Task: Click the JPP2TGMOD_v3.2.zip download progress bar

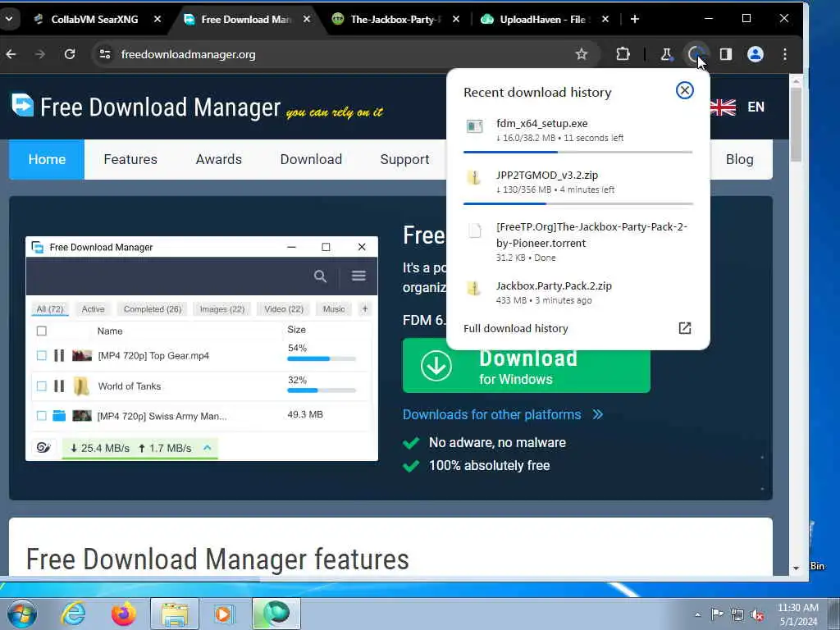Action: coord(578,203)
